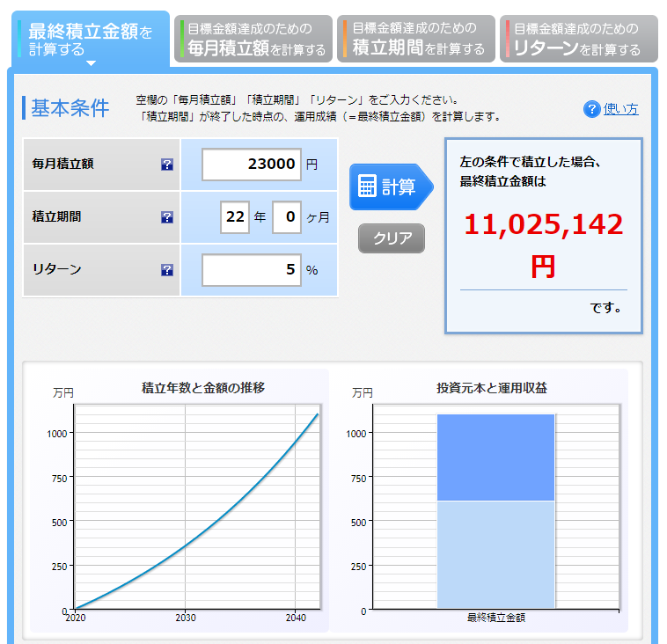Image resolution: width=667 pixels, height=644 pixels.
Task: Click the 積立期間 row label
Action: (x=56, y=216)
